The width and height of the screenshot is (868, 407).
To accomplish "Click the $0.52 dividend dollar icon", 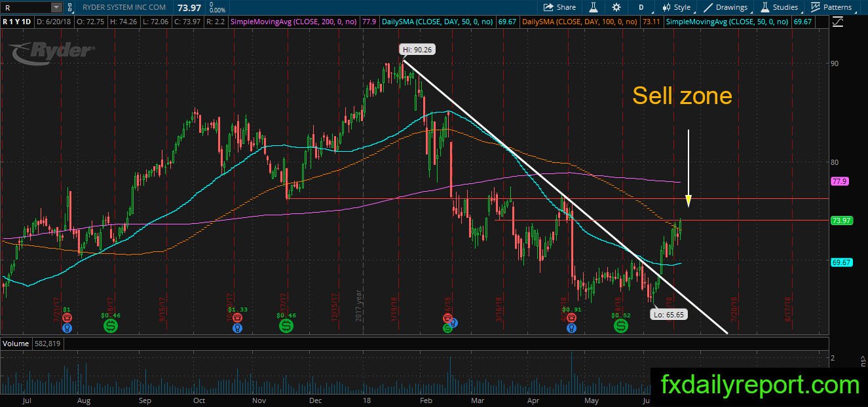I will (620, 325).
